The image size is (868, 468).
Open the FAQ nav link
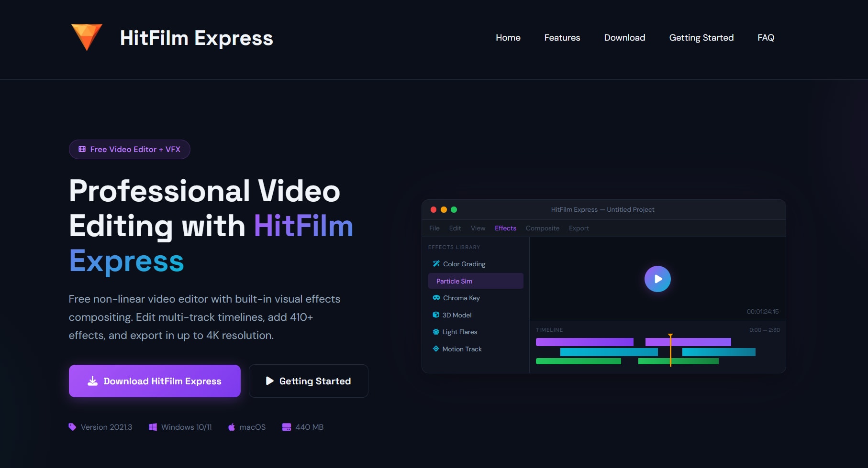click(x=766, y=37)
